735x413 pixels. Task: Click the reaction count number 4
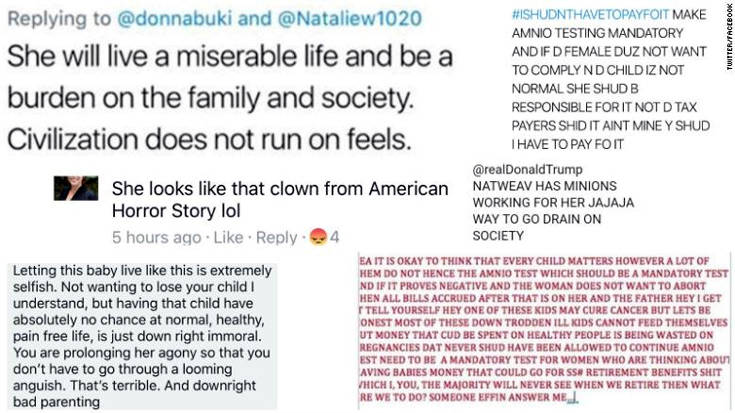[336, 238]
